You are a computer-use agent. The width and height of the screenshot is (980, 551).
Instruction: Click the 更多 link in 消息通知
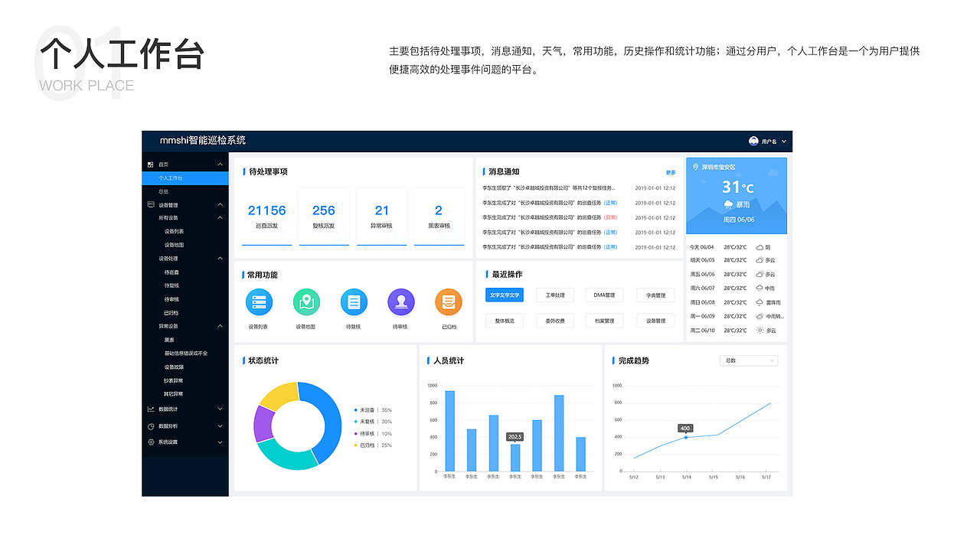coord(671,173)
